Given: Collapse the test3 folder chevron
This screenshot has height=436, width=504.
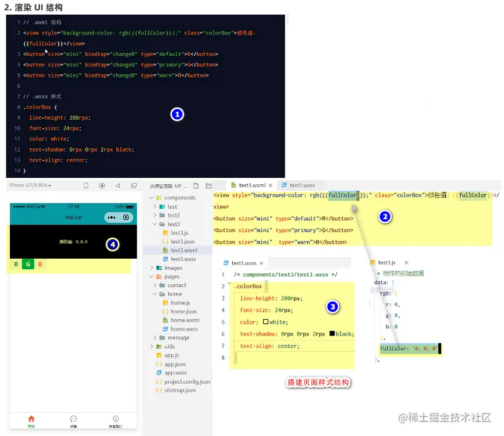Looking at the screenshot, I should coord(155,224).
